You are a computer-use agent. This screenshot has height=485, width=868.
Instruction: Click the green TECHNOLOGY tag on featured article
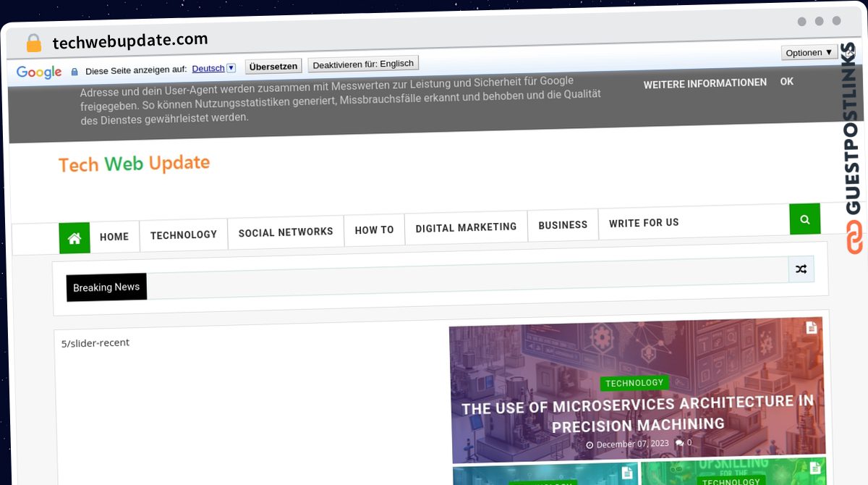(x=634, y=383)
